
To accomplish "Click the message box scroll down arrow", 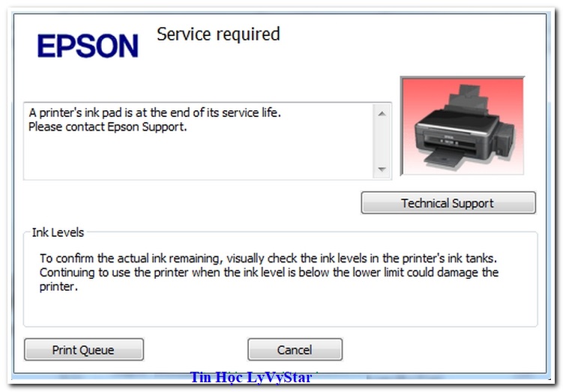I will (382, 169).
